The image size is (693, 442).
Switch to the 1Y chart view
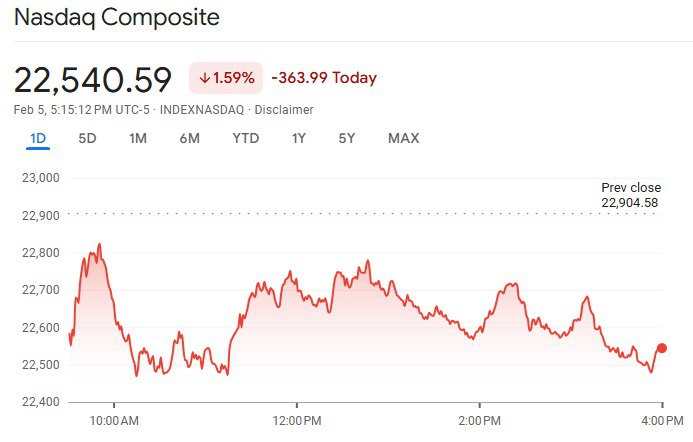pyautogui.click(x=298, y=138)
